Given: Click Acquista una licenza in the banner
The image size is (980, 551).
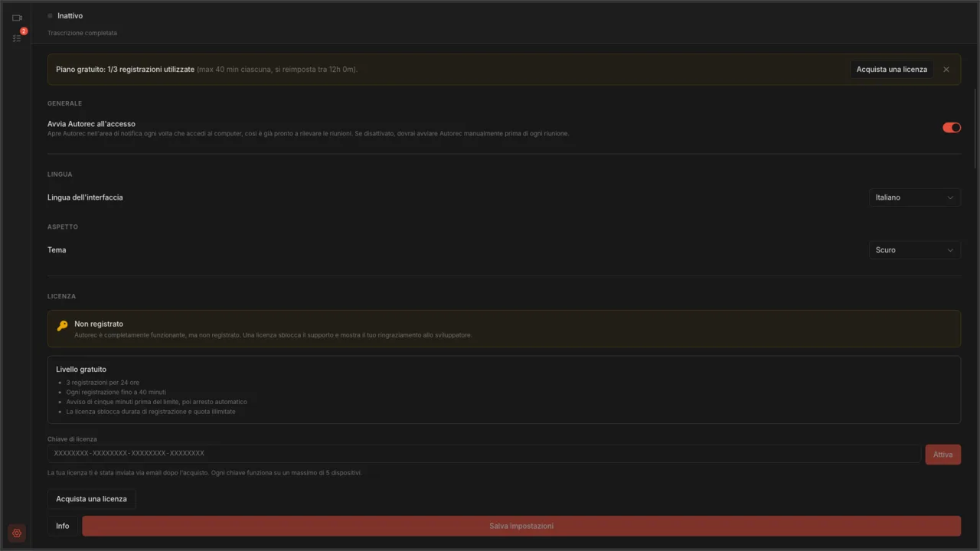Looking at the screenshot, I should coord(892,70).
